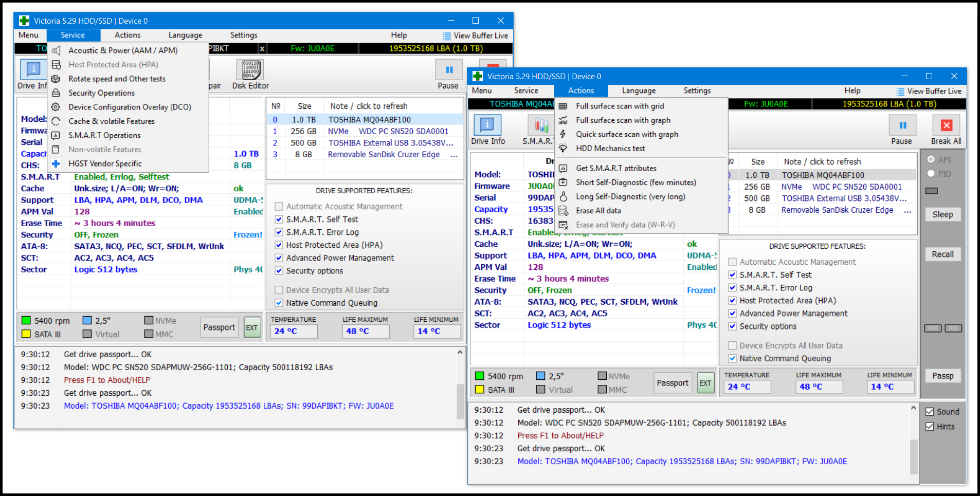Click icon beside Erase All data
This screenshot has height=496, width=980.
[x=563, y=211]
